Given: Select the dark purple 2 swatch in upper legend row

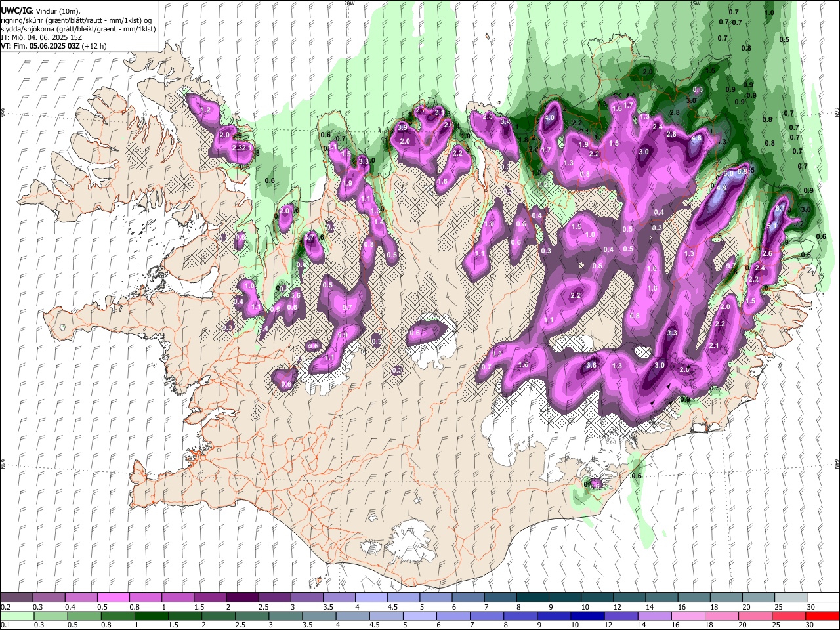Looking at the screenshot, I should point(242,597).
